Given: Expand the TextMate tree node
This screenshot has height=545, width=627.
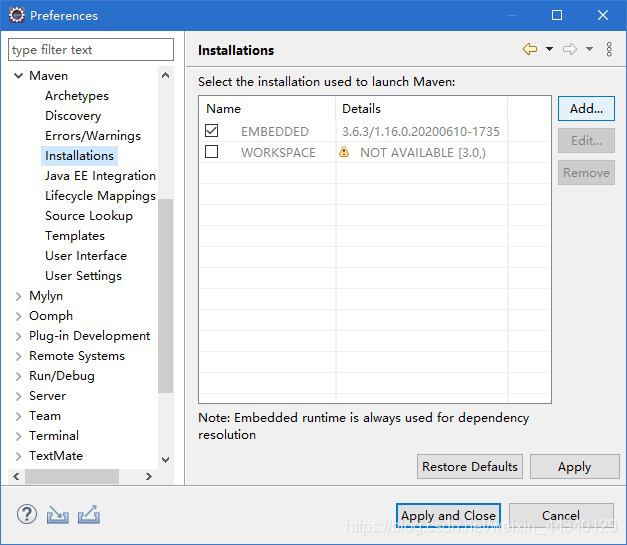Looking at the screenshot, I should click(x=18, y=456).
